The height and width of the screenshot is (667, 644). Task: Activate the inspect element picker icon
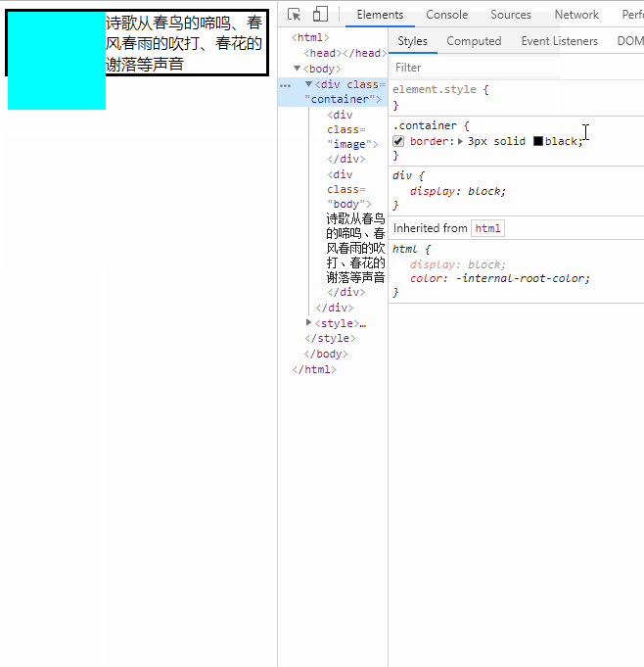pos(295,15)
